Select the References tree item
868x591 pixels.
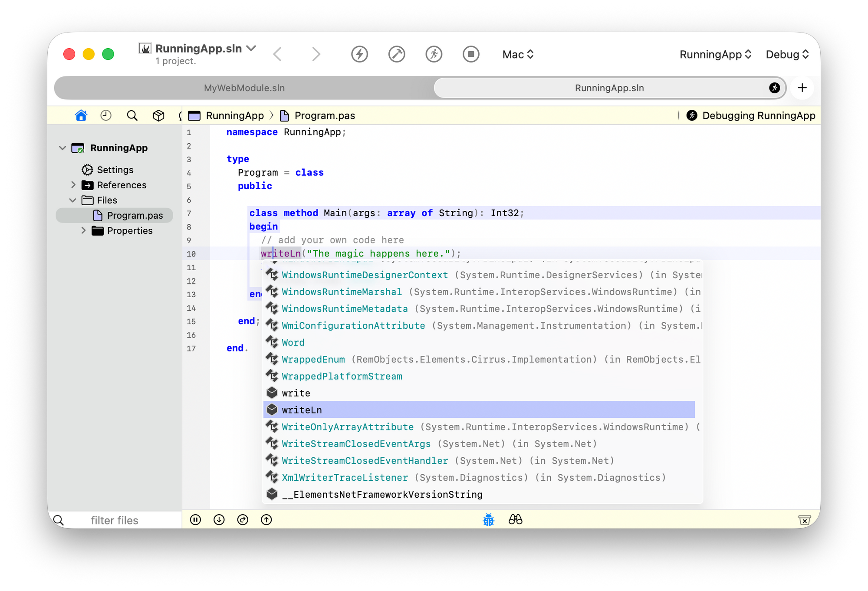point(122,185)
